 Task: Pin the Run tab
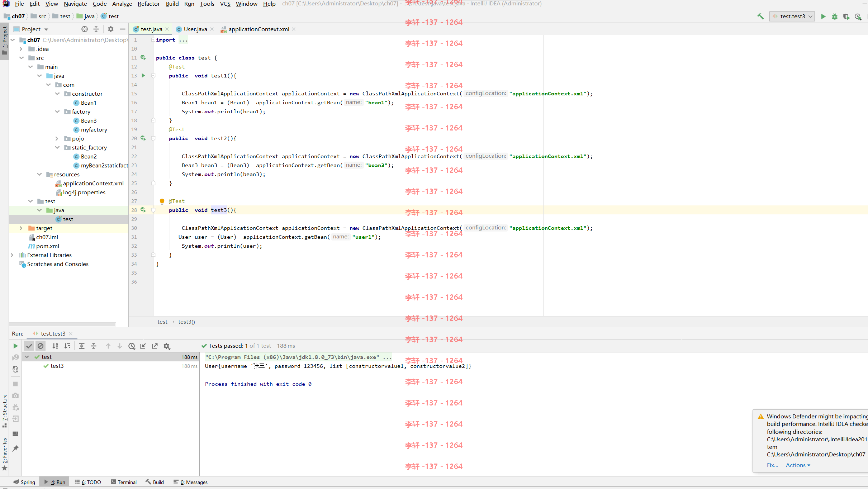[x=15, y=448]
